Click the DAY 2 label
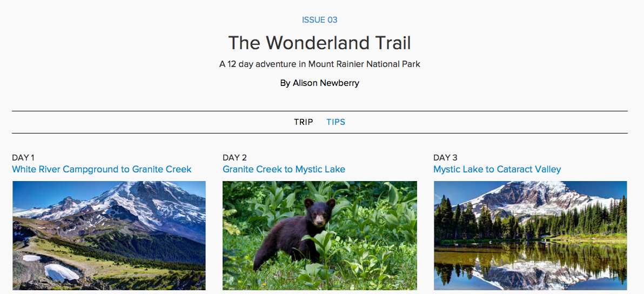Viewport: 644px width, 294px height. click(x=234, y=158)
